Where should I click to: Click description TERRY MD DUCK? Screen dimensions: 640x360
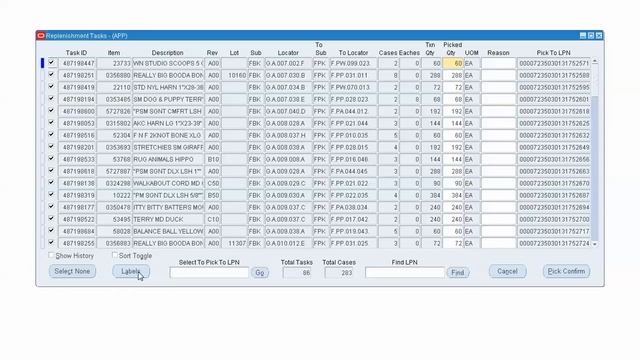pyautogui.click(x=168, y=219)
